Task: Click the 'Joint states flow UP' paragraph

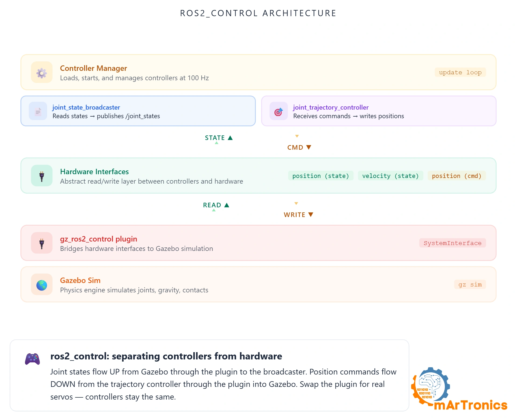Action: (x=223, y=384)
